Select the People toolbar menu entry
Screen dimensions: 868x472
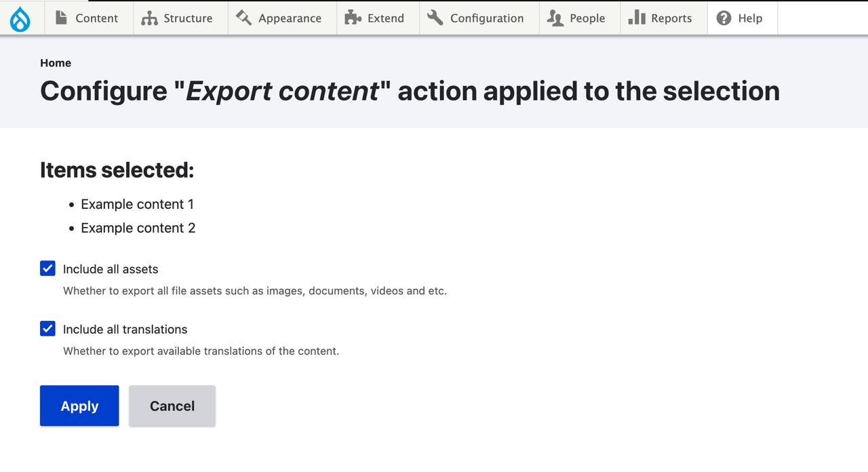[x=578, y=18]
